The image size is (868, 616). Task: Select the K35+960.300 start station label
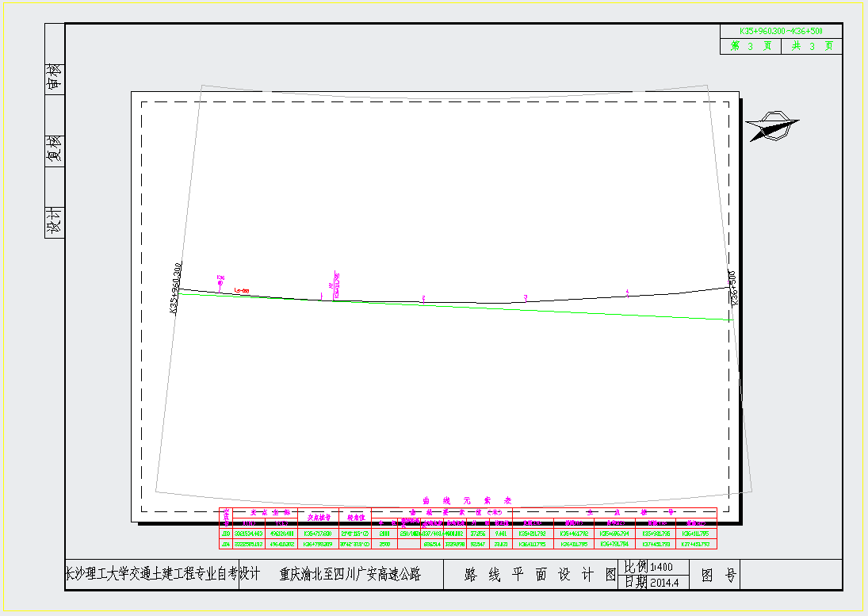pyautogui.click(x=176, y=289)
